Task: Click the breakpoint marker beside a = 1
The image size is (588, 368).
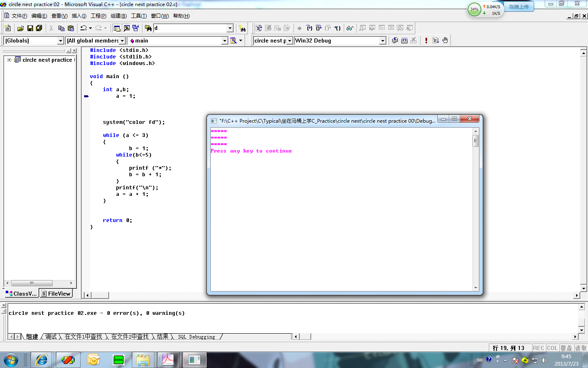Action: pos(86,96)
